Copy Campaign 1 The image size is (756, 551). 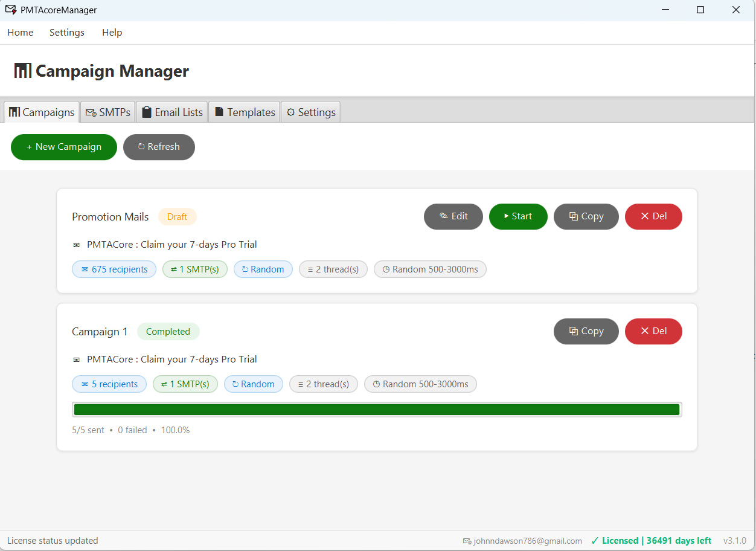(x=586, y=331)
